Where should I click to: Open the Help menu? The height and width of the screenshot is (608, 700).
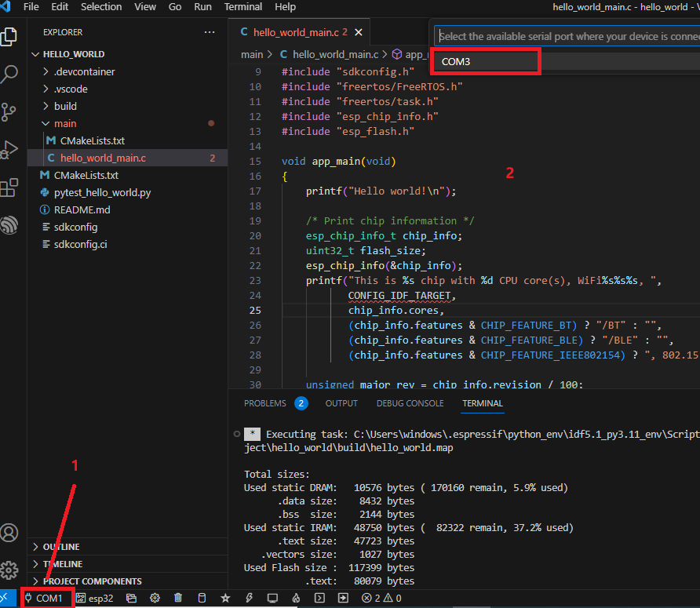point(286,7)
